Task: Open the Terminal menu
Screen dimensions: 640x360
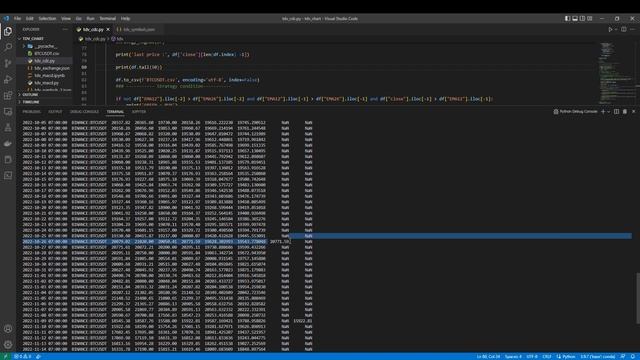Action: (x=108, y=18)
